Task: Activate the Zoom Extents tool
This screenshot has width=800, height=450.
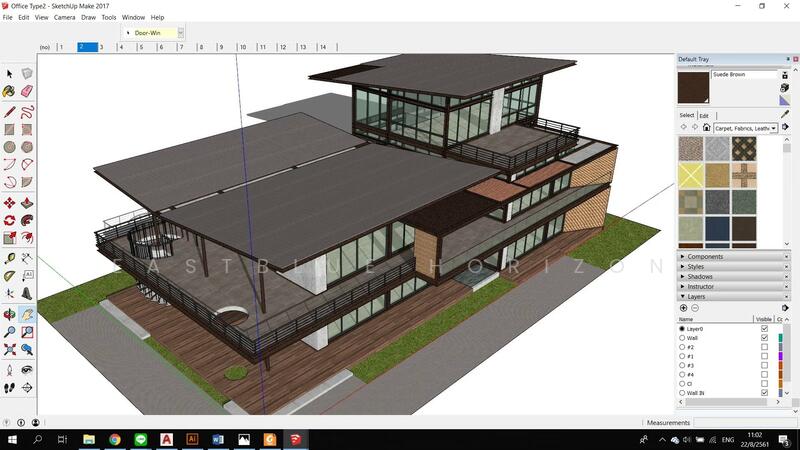Action: pos(9,349)
